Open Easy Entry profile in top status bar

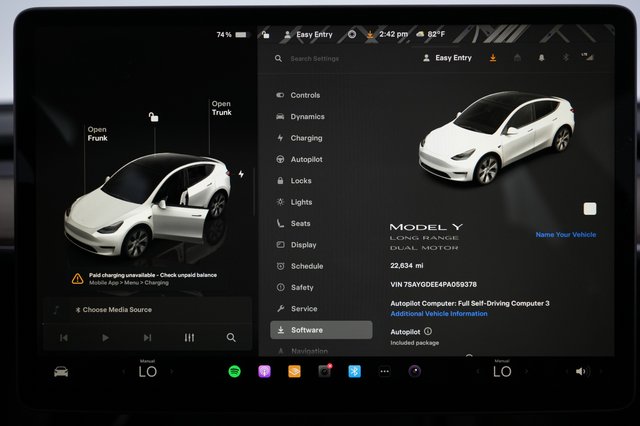coord(308,35)
